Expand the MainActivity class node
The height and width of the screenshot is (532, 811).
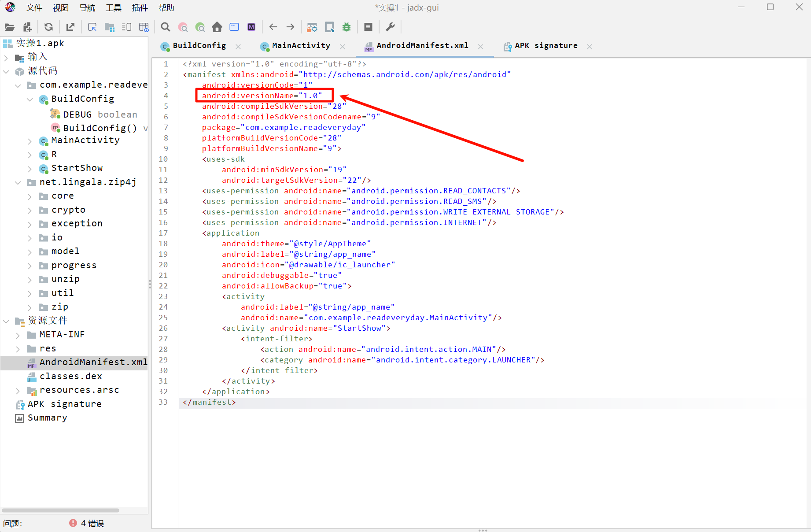(29, 141)
